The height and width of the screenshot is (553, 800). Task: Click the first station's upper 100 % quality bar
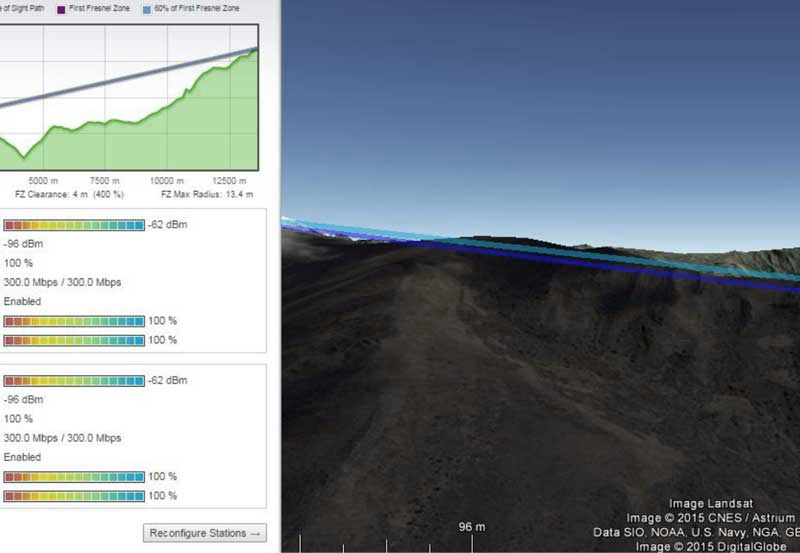coord(74,321)
